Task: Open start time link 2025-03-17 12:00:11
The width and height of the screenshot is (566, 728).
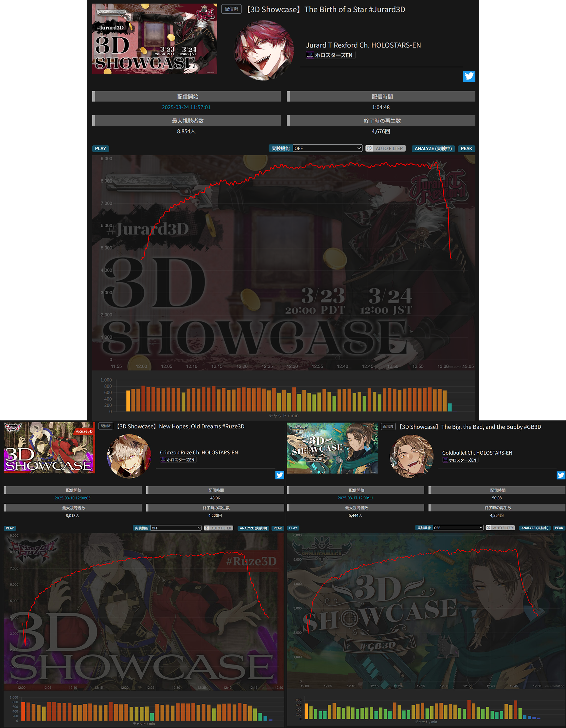Action: click(355, 498)
